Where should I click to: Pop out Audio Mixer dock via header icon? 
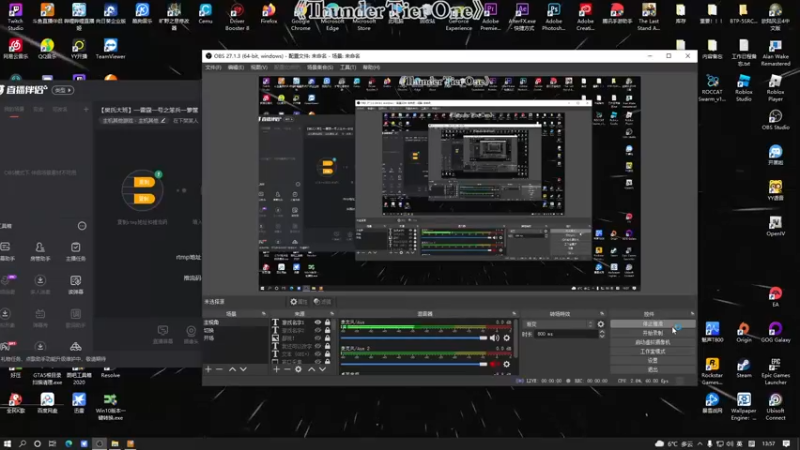pos(514,314)
